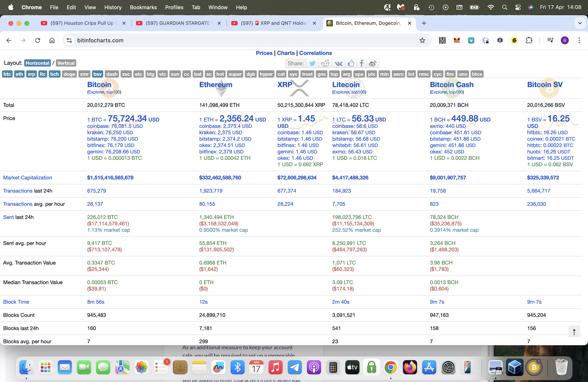588x382 pixels.
Task: Toggle the doge coin tag
Action: coord(69,74)
